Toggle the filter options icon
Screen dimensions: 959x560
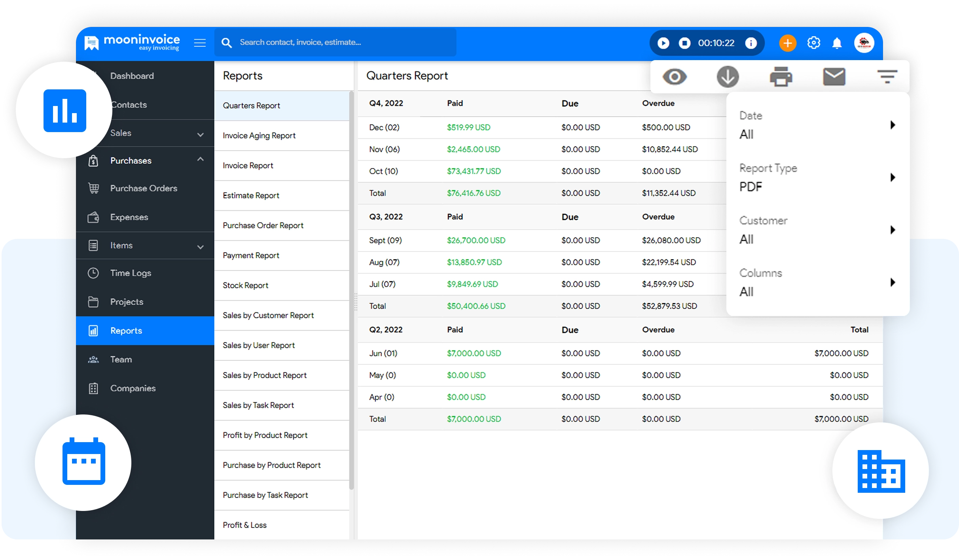pos(887,77)
